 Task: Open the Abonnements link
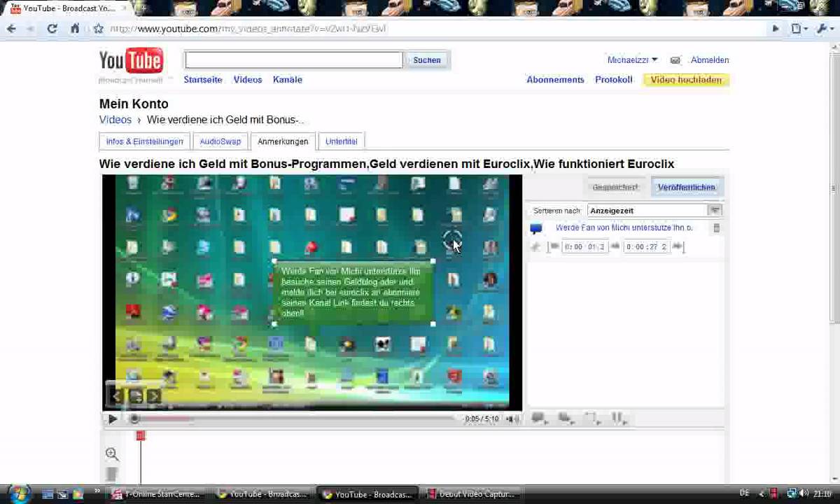(555, 80)
